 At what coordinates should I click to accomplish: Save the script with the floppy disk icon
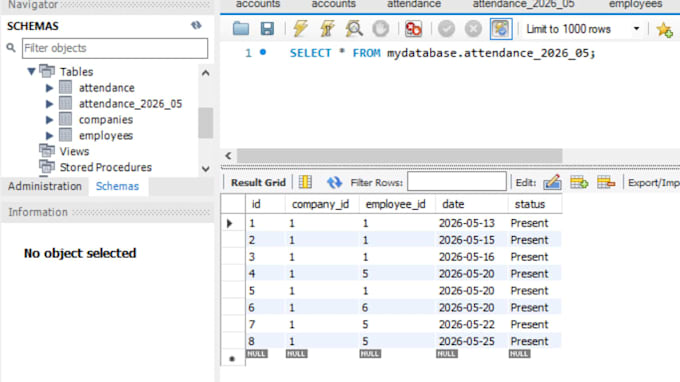(x=267, y=29)
